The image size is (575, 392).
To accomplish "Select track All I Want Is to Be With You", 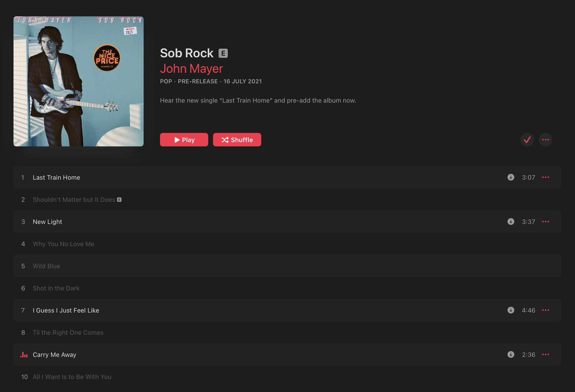I will 287,377.
